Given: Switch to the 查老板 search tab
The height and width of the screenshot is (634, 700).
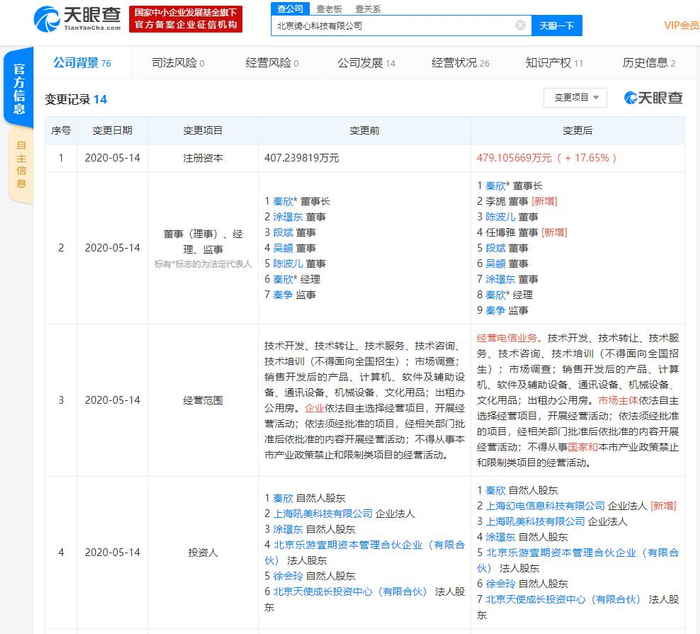Looking at the screenshot, I should pos(329,8).
